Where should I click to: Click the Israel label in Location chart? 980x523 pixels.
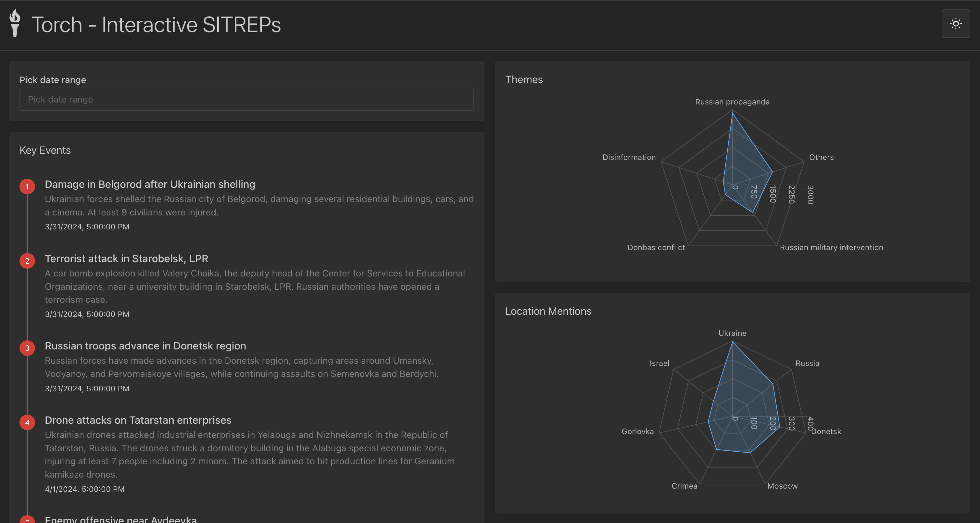659,363
